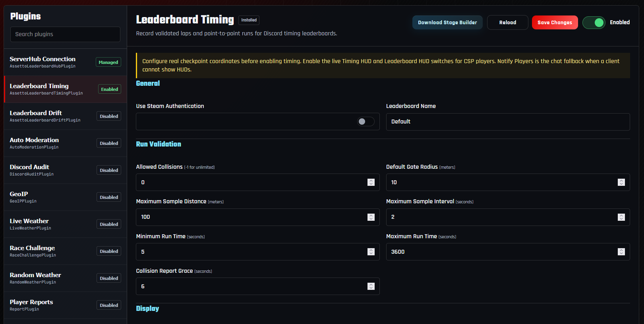644x324 pixels.
Task: Click the Collision Report Grace stepper
Action: 371,286
